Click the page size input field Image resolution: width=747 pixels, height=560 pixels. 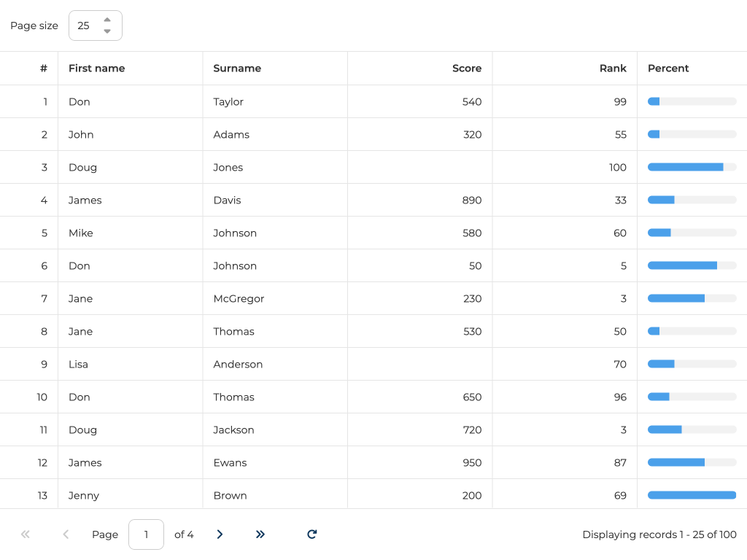click(x=86, y=26)
